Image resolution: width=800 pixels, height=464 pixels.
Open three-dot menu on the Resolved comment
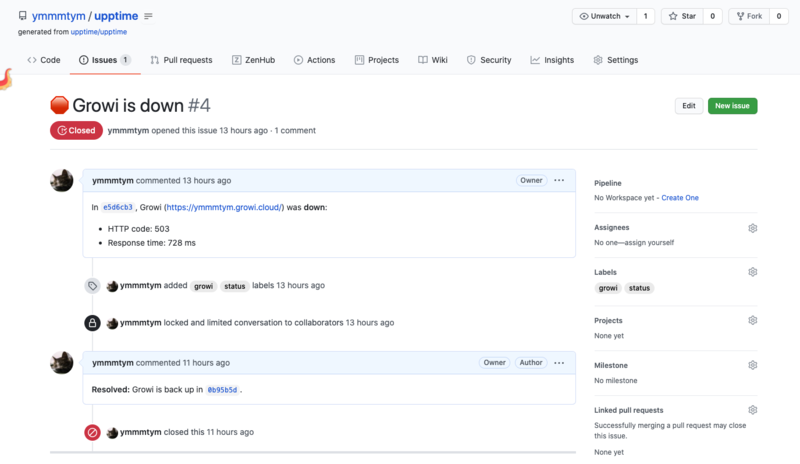coord(559,363)
